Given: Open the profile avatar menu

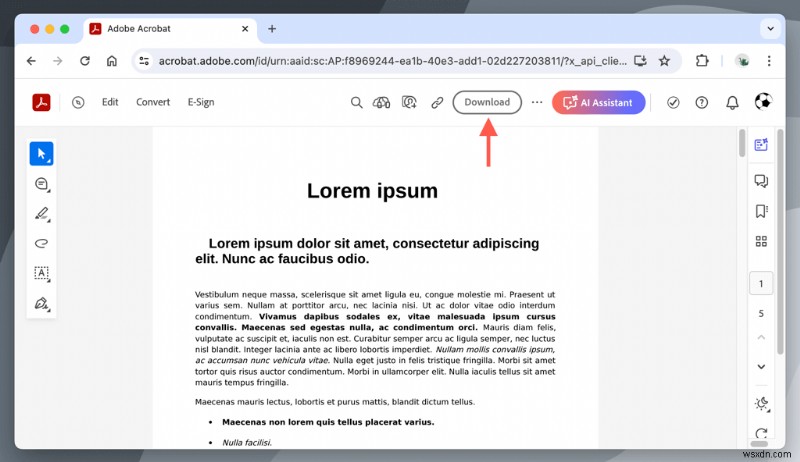Looking at the screenshot, I should click(x=763, y=101).
